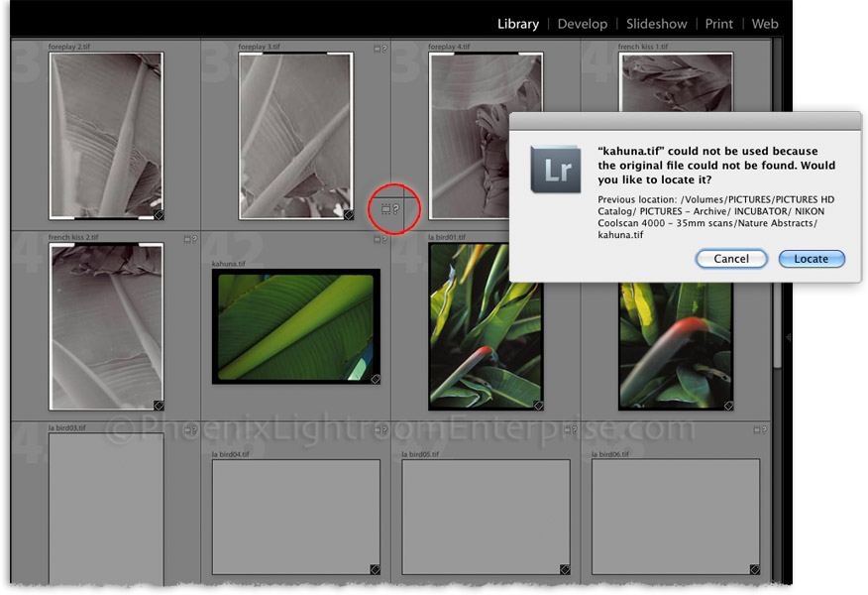
Task: Click the Lightroom Lr logo in the dialog
Action: point(555,170)
